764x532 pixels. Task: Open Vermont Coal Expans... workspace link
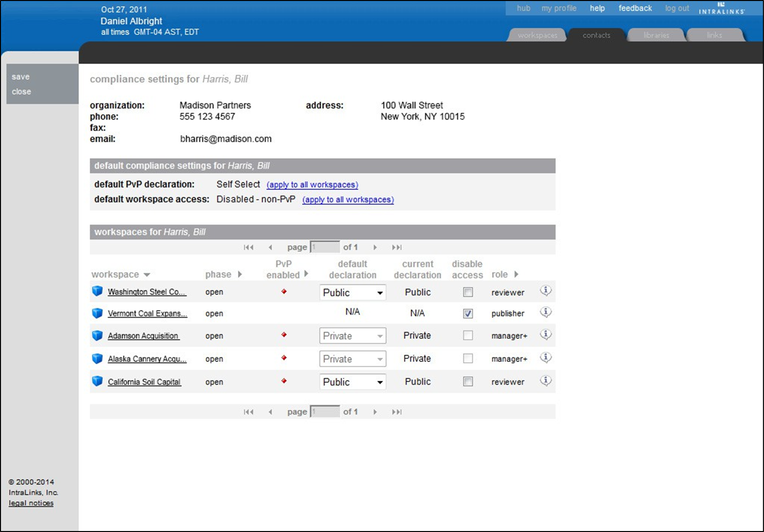click(x=147, y=313)
